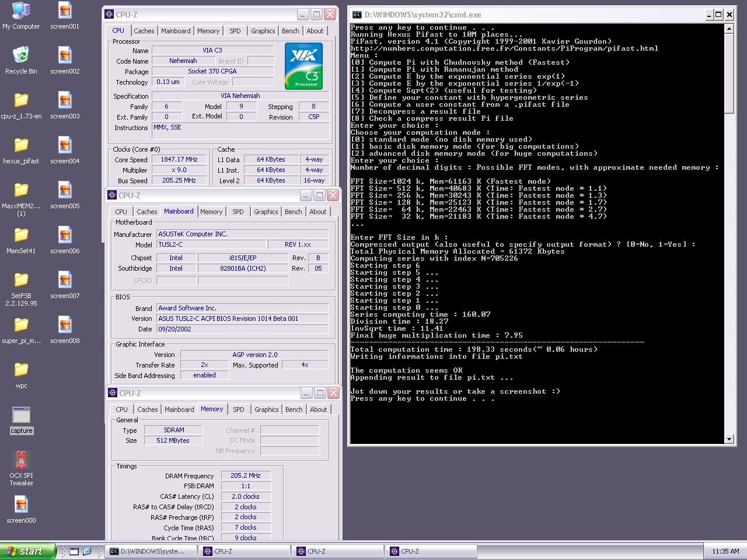The image size is (747, 560).
Task: Select the screen000 image file icon
Action: [x=21, y=505]
